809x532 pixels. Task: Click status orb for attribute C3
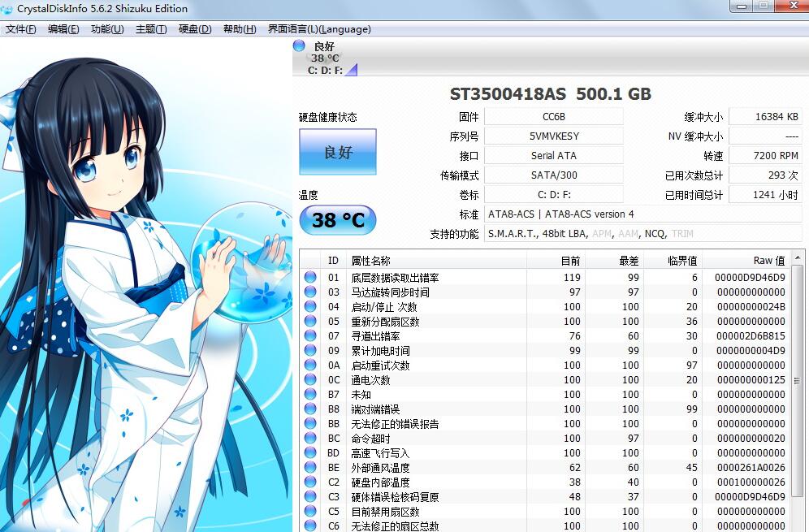click(x=310, y=496)
